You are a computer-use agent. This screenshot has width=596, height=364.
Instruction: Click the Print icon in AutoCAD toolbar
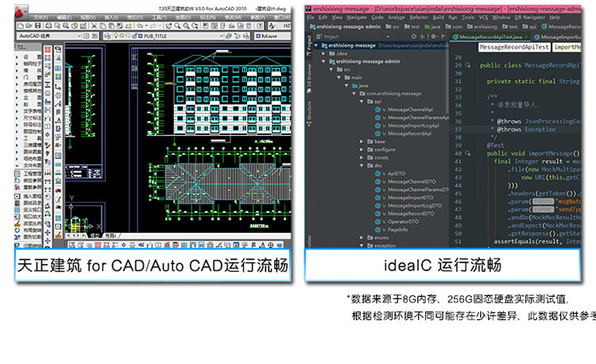49,25
